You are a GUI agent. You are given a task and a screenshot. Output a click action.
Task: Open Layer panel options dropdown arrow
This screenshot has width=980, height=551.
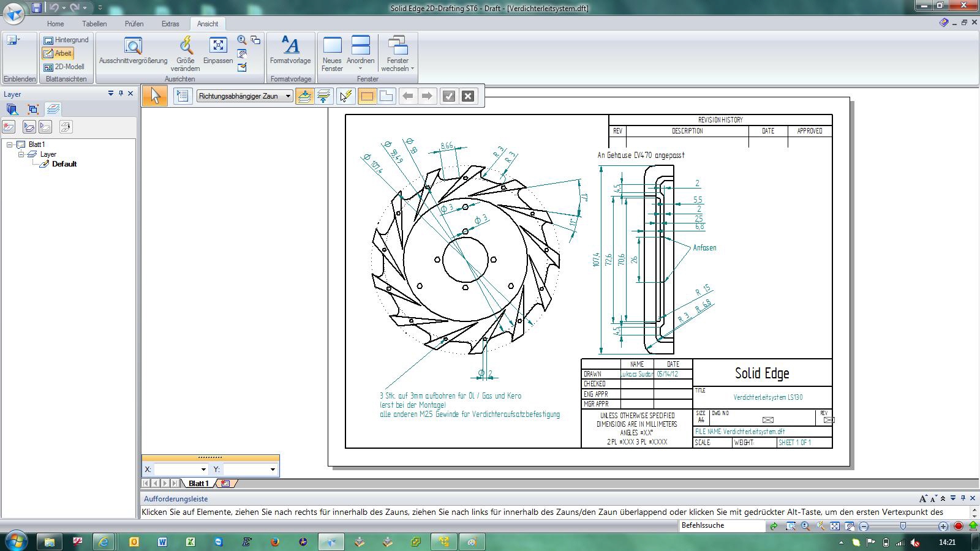point(111,94)
